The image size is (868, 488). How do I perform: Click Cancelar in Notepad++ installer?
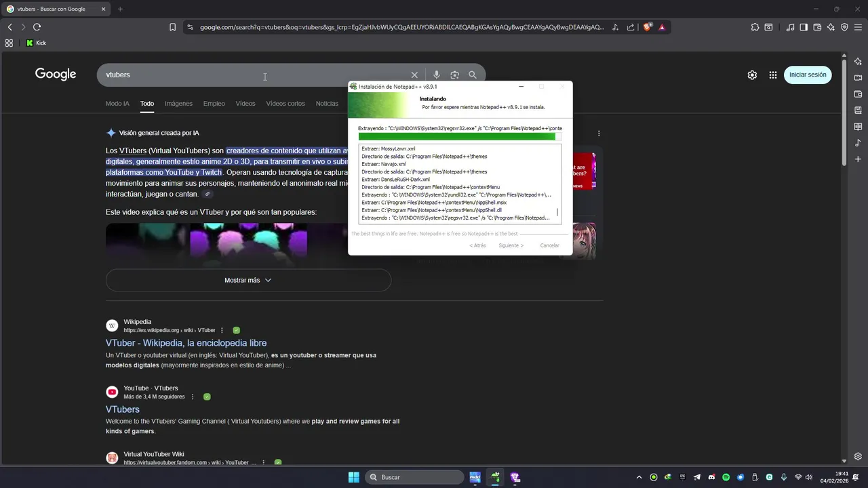pyautogui.click(x=550, y=245)
